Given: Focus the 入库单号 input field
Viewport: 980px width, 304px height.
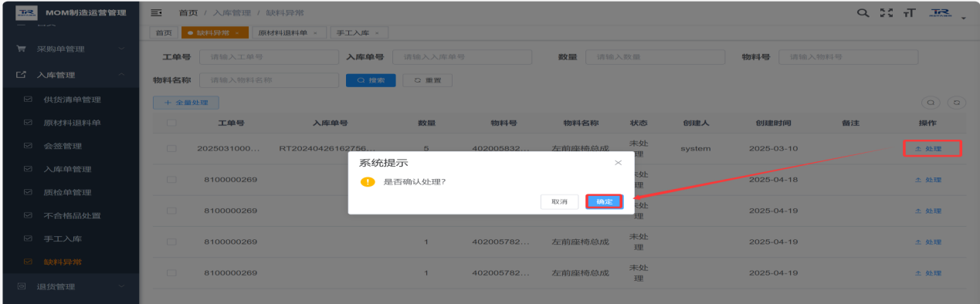Looking at the screenshot, I should 462,57.
